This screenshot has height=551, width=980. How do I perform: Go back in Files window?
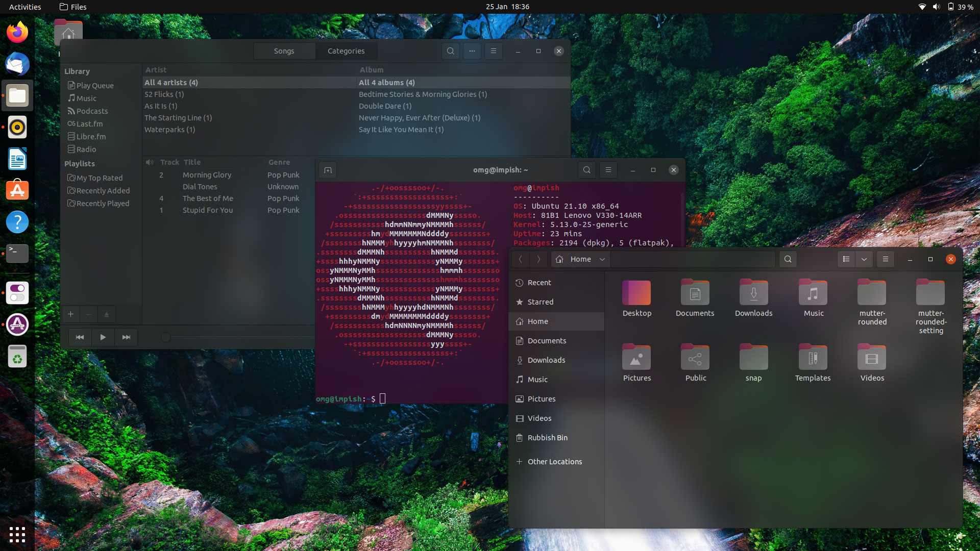(520, 259)
